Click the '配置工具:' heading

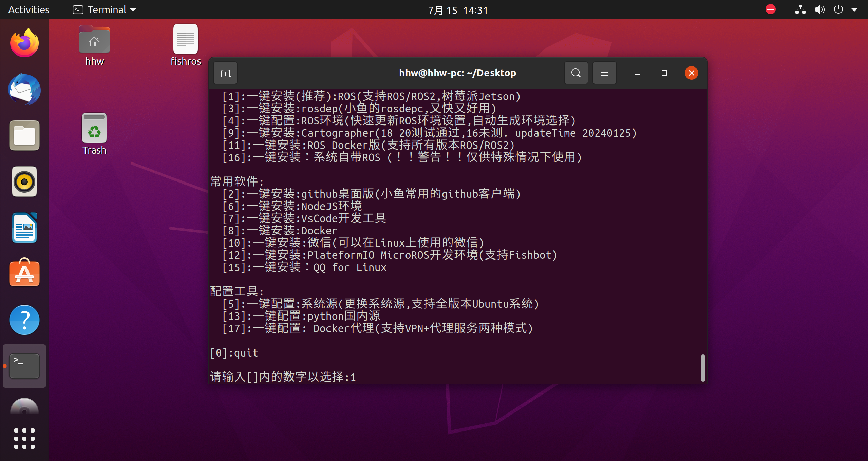(237, 291)
